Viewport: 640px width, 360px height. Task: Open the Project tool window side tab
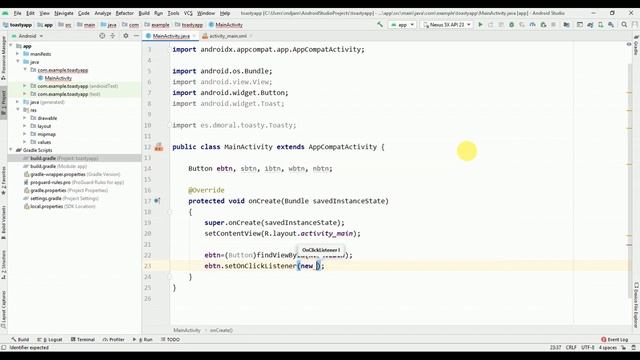[x=4, y=104]
